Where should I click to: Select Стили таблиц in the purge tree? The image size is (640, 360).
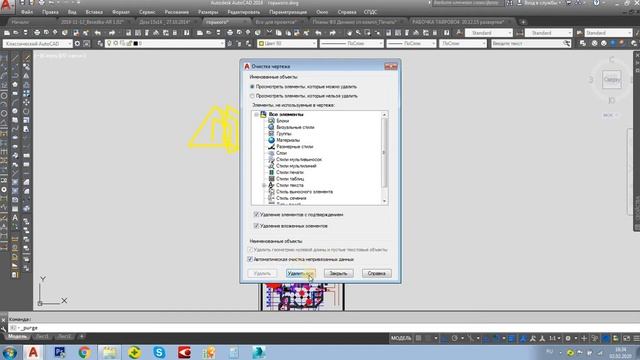pos(290,179)
